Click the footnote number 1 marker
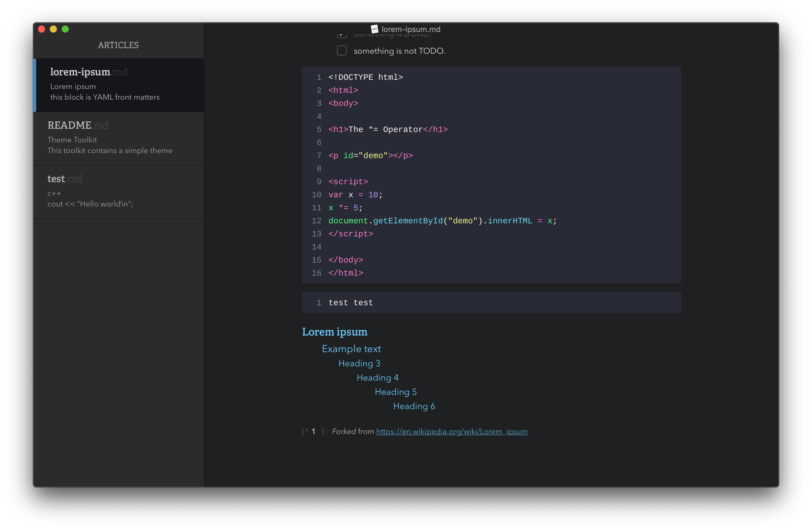Image resolution: width=812 pixels, height=531 pixels. (x=313, y=431)
